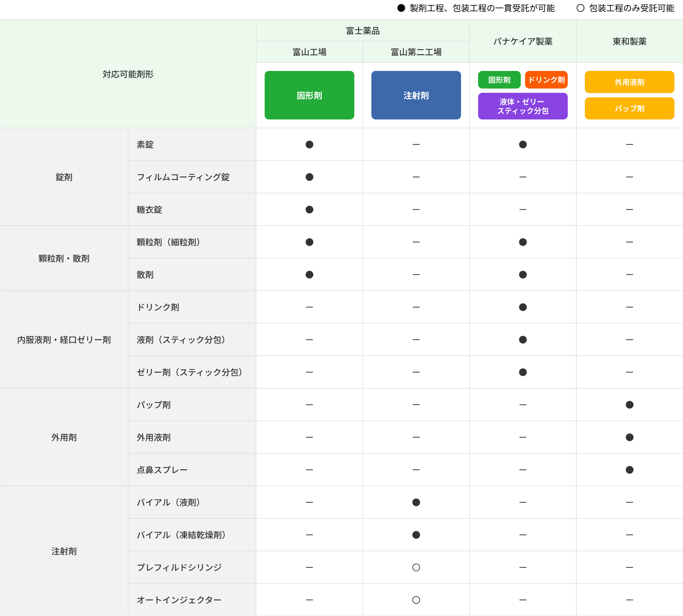Image resolution: width=683 pixels, height=616 pixels.
Task: Click the yellow パップ剤 badge under 東和製薬
Action: point(629,108)
